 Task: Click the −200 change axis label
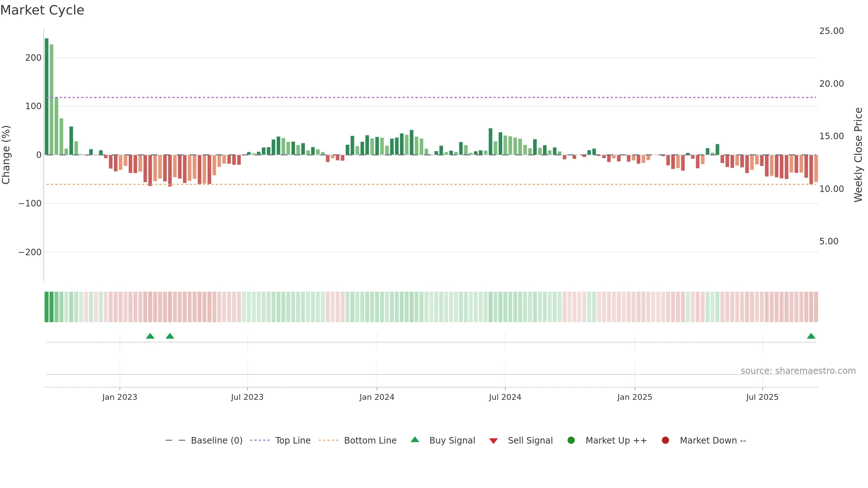tap(30, 252)
